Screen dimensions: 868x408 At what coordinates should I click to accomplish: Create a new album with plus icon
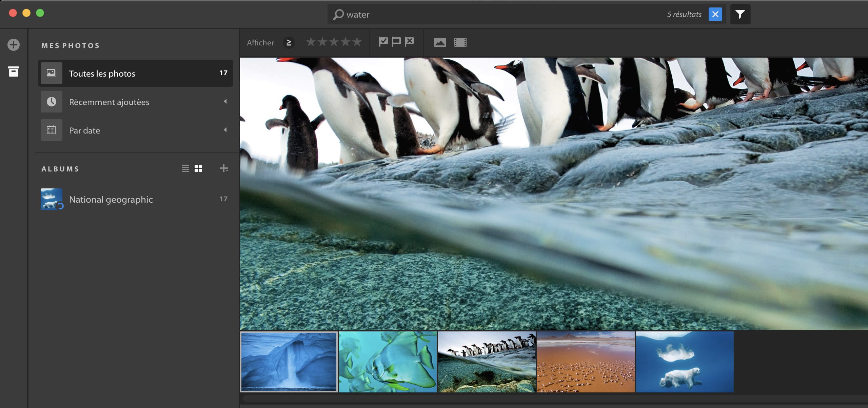pyautogui.click(x=223, y=168)
